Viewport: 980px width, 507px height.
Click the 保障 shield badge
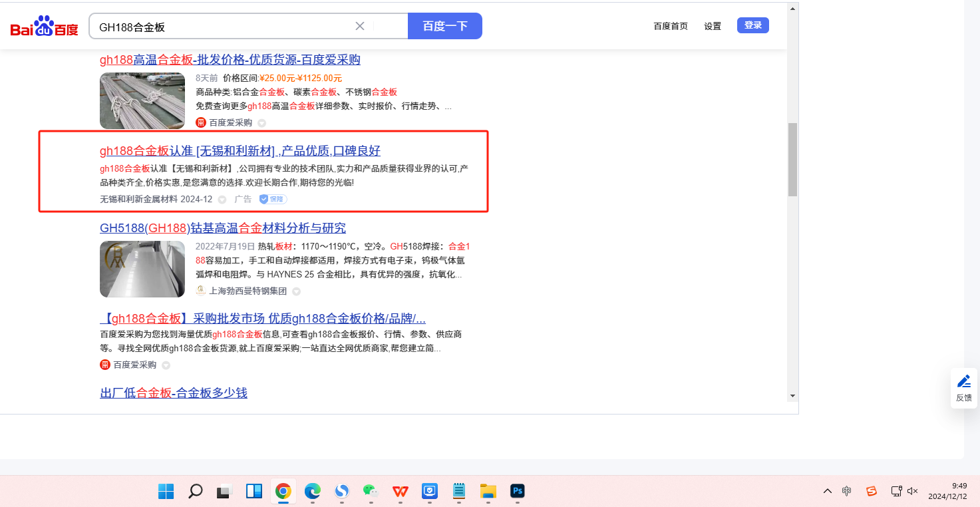(273, 199)
